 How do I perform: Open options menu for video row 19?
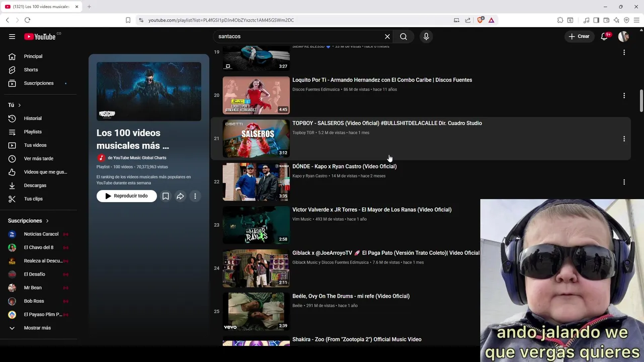coord(624,52)
